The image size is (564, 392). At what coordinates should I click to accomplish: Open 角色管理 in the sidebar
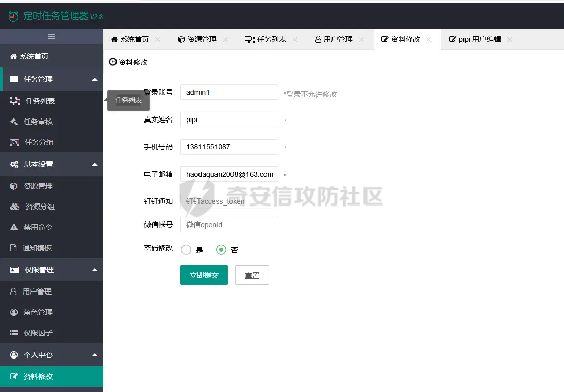click(52, 312)
